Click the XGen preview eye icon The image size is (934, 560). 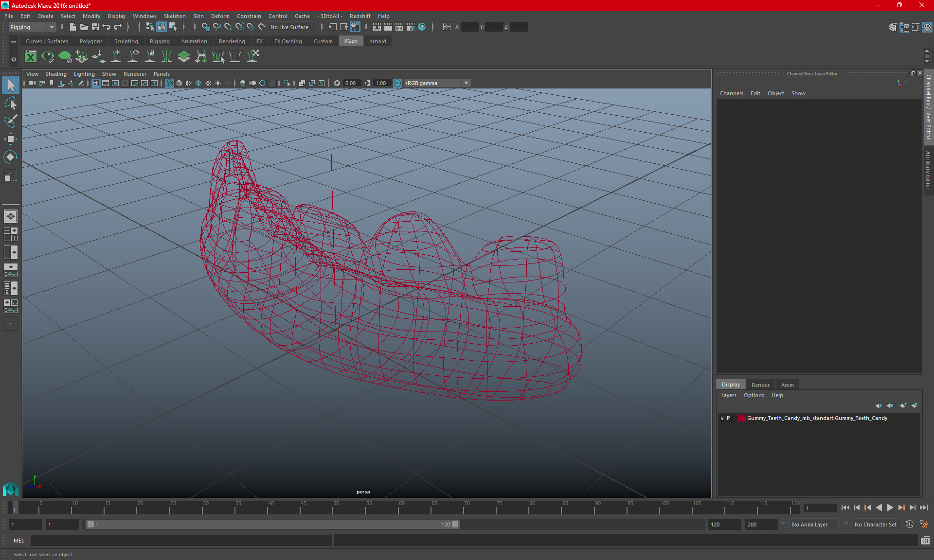pyautogui.click(x=48, y=57)
